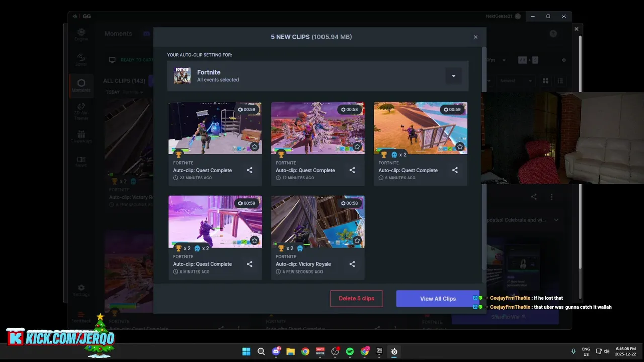
Task: Switch to grid view in GG window
Action: pos(545,81)
